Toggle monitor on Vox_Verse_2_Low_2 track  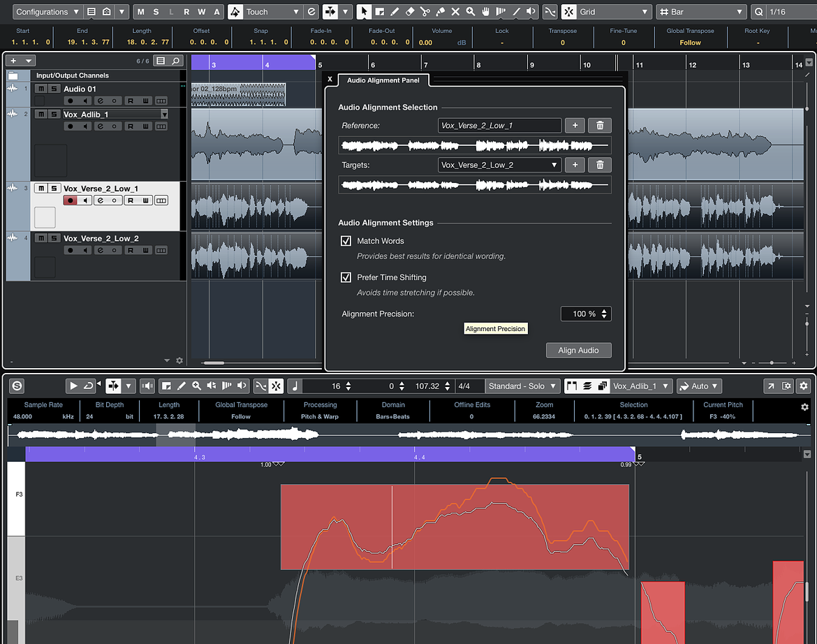[85, 251]
